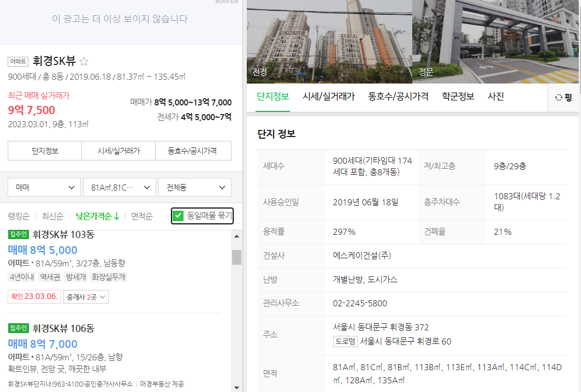Open the 전체동 building dropdown
This screenshot has width=581, height=392.
pos(195,187)
